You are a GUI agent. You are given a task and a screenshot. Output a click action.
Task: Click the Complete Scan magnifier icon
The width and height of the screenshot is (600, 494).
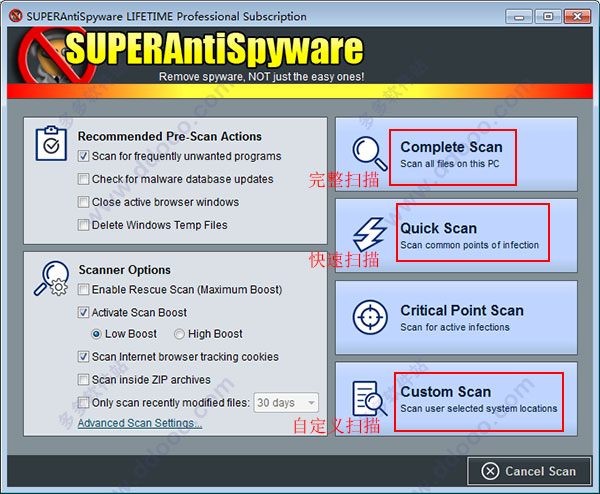[370, 153]
